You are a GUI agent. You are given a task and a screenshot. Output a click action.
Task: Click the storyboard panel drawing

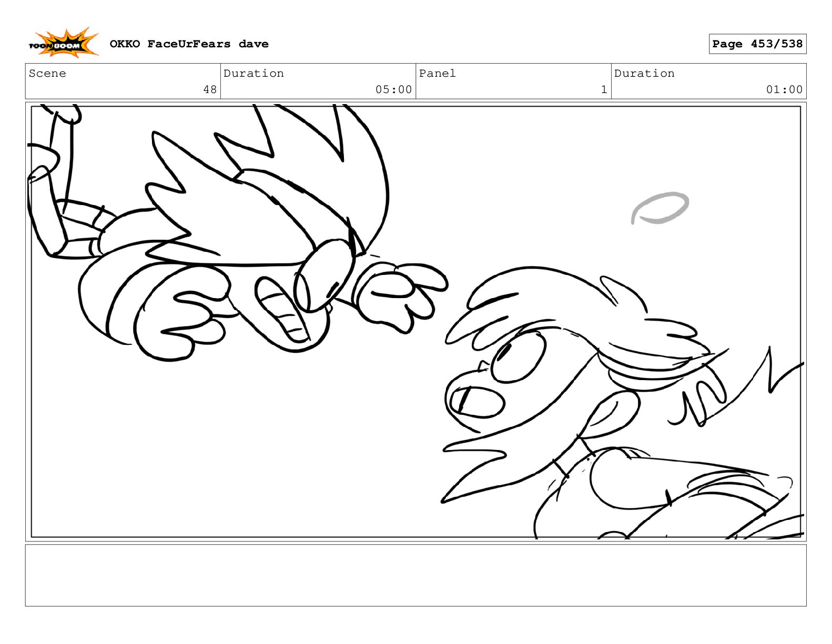click(415, 322)
